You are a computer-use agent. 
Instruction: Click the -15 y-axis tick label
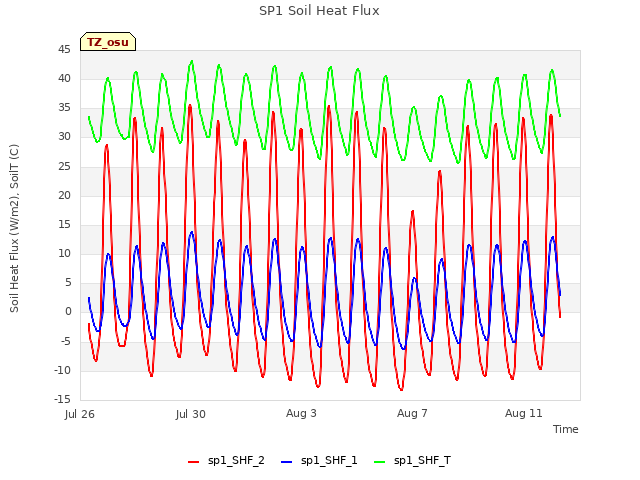coord(62,399)
